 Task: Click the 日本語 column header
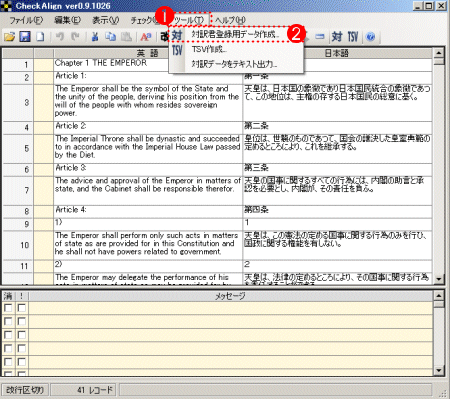click(x=337, y=53)
